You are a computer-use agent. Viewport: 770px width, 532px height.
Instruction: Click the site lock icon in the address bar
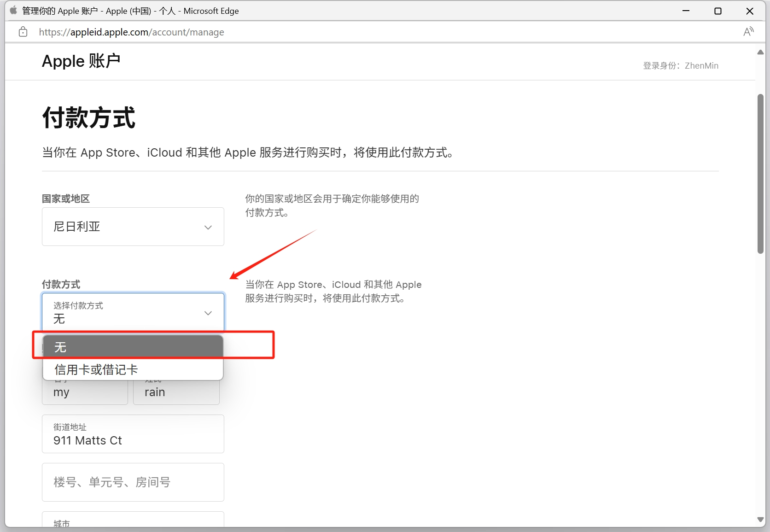(x=23, y=32)
